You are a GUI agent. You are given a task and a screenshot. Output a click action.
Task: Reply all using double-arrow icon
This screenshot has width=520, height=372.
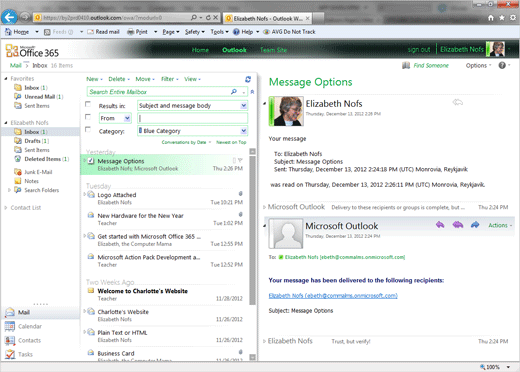458,225
